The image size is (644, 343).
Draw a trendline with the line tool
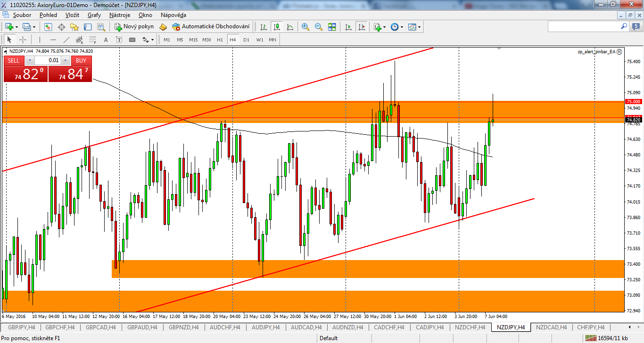pos(66,40)
